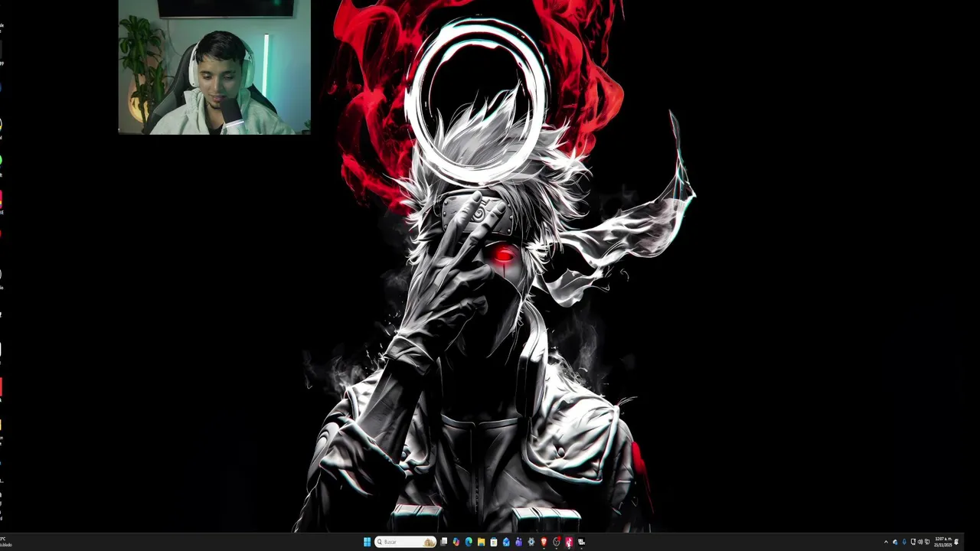Open the Windows Start menu
This screenshot has width=980, height=551.
pyautogui.click(x=367, y=542)
